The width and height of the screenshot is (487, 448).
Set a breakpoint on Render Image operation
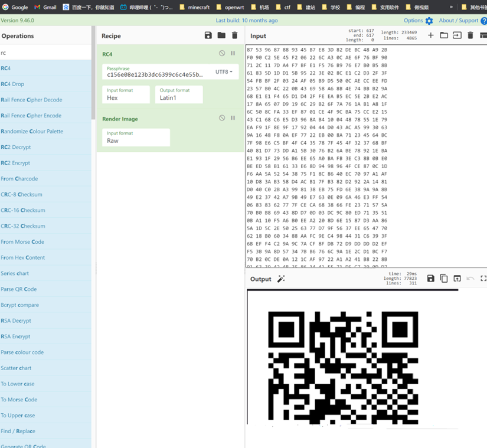pyautogui.click(x=233, y=118)
